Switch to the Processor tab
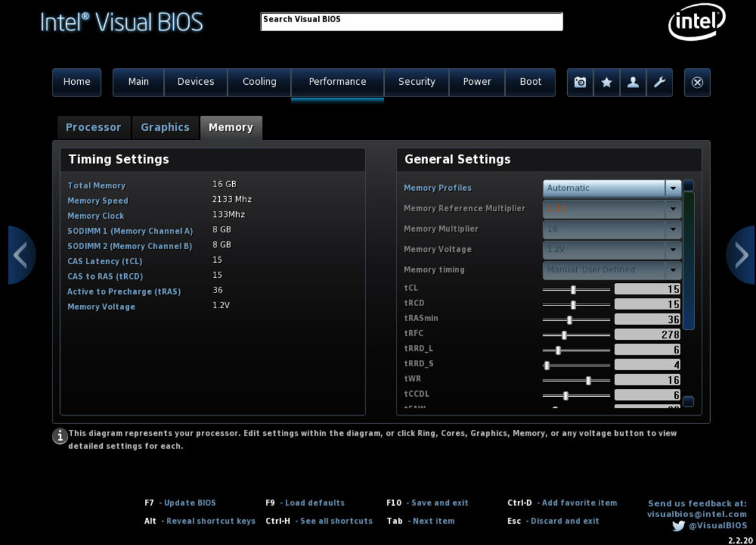 point(94,128)
